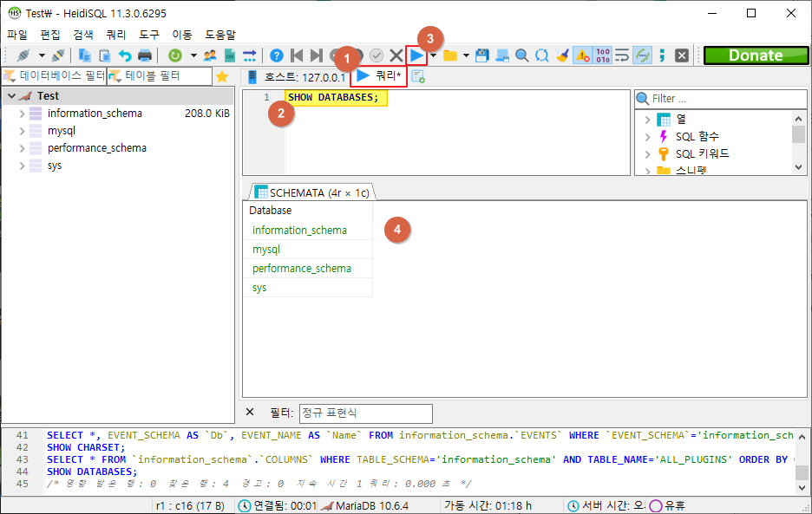812x514 pixels.
Task: Click the Save as snippet icon
Action: click(x=501, y=55)
